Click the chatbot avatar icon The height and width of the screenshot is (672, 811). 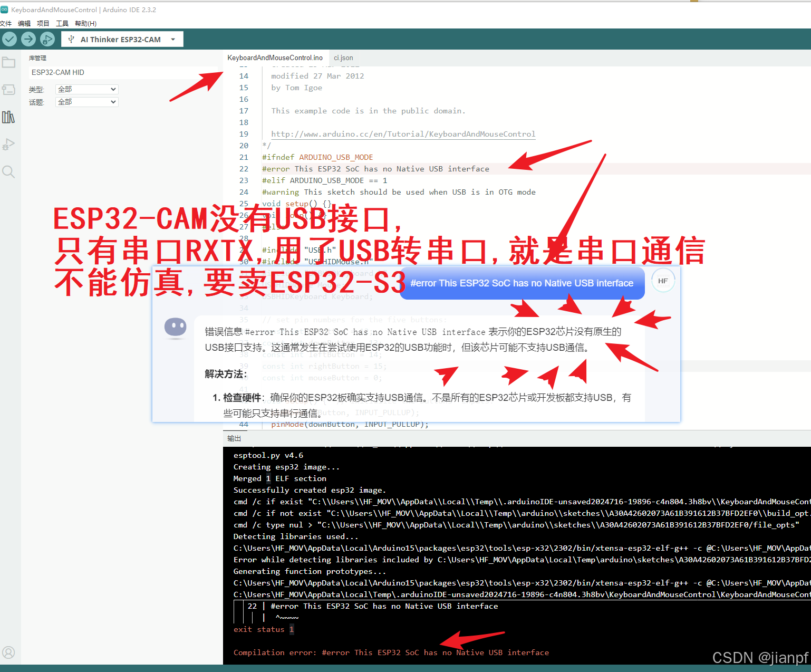coord(175,328)
